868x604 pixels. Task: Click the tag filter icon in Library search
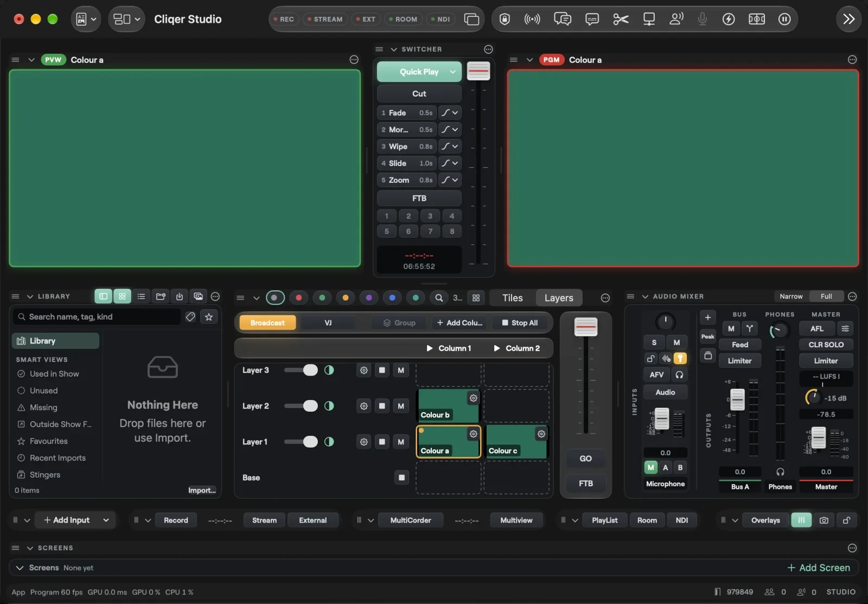click(x=190, y=317)
